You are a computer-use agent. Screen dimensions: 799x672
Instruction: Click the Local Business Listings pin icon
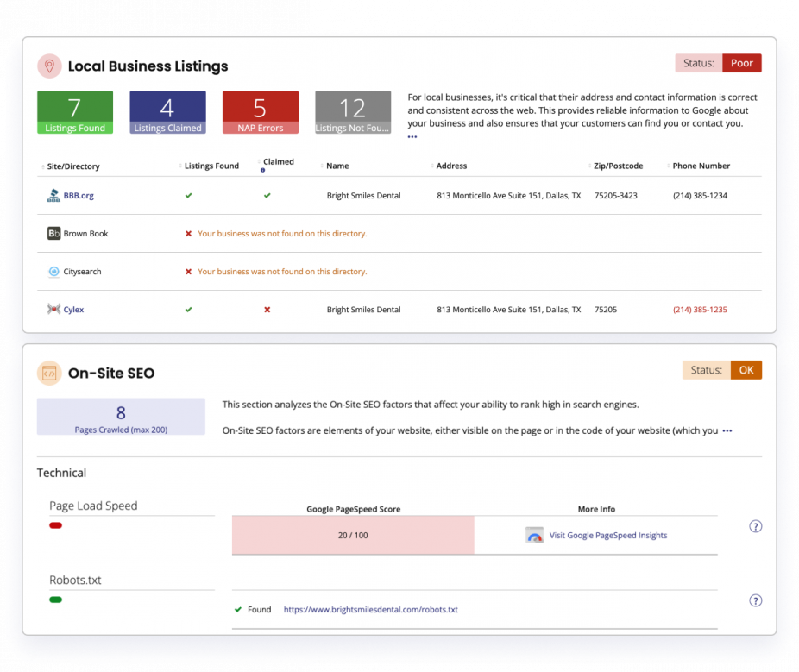(x=49, y=66)
